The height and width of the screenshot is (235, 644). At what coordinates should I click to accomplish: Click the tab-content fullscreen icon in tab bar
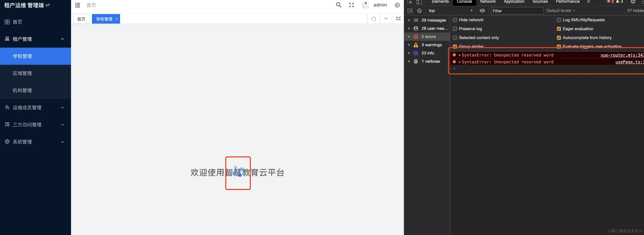[x=398, y=19]
